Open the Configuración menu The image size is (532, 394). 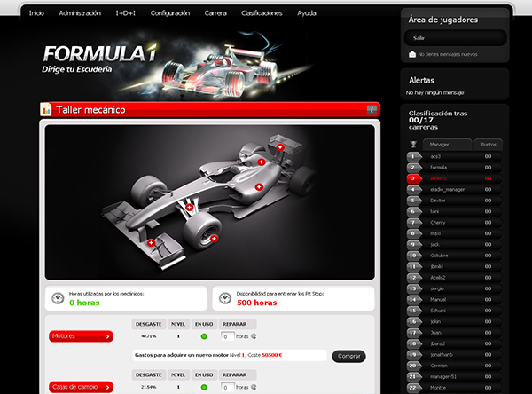[x=170, y=13]
